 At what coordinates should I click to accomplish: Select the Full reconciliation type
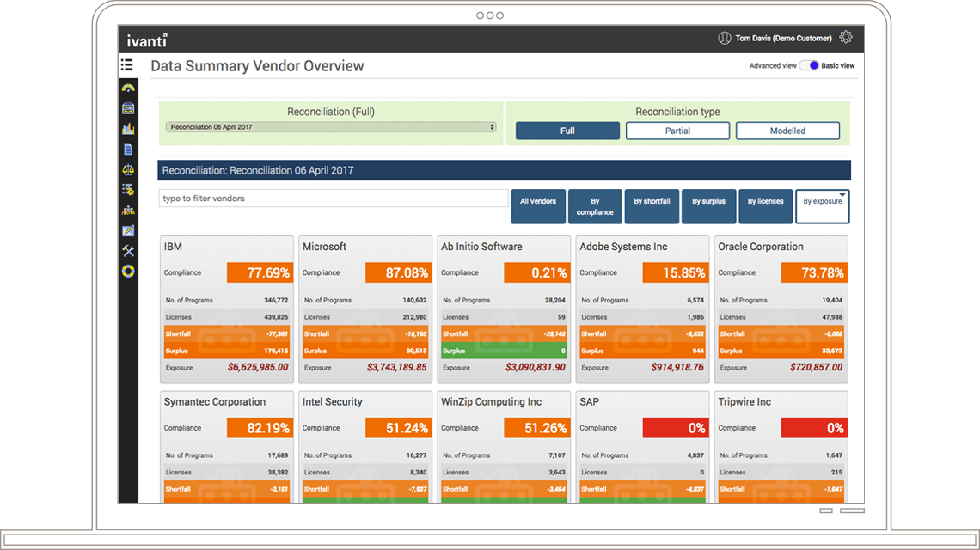coord(567,131)
